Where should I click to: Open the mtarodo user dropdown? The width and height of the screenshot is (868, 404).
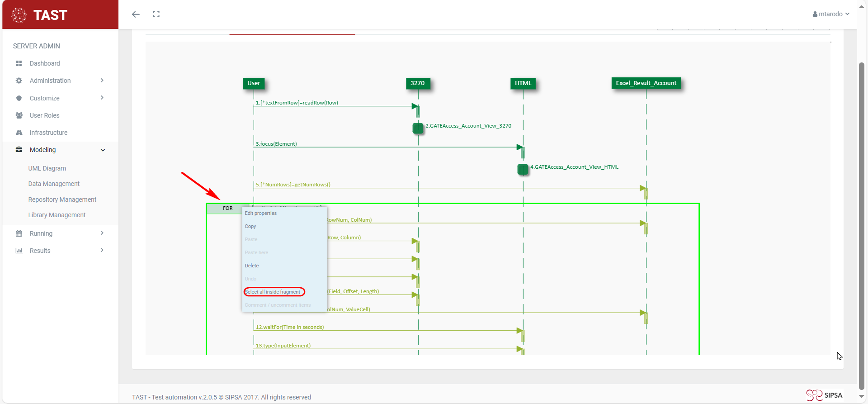831,14
